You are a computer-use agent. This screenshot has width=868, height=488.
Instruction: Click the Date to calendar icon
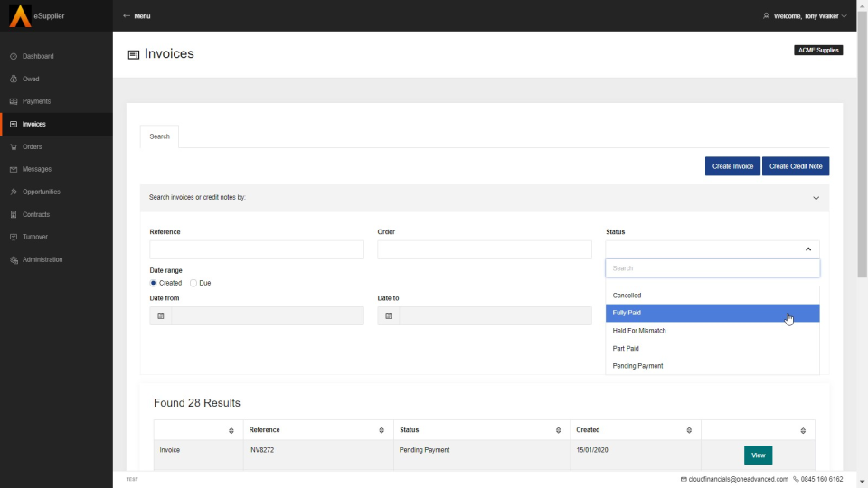click(x=389, y=315)
